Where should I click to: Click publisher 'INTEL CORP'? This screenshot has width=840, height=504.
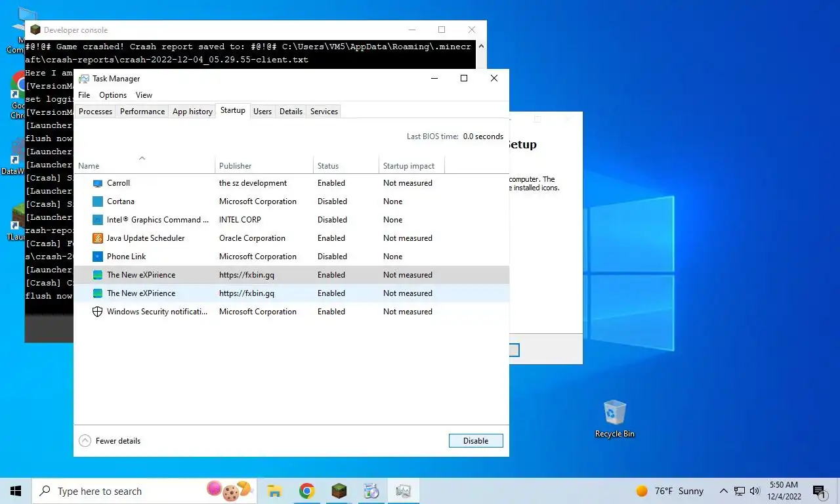240,220
